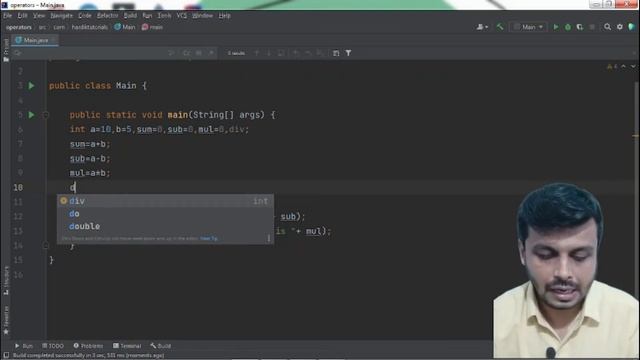Jump to next highlighted warning chevron
640x360 pixels.
pyautogui.click(x=633, y=67)
